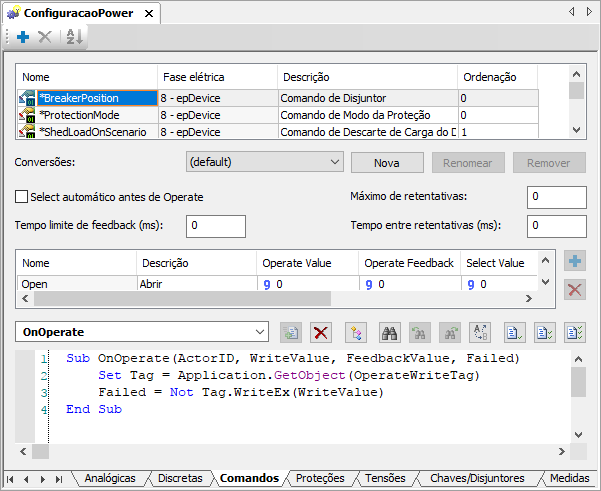
Task: Click the A-Z sort icon in top toolbar
Action: pyautogui.click(x=74, y=37)
